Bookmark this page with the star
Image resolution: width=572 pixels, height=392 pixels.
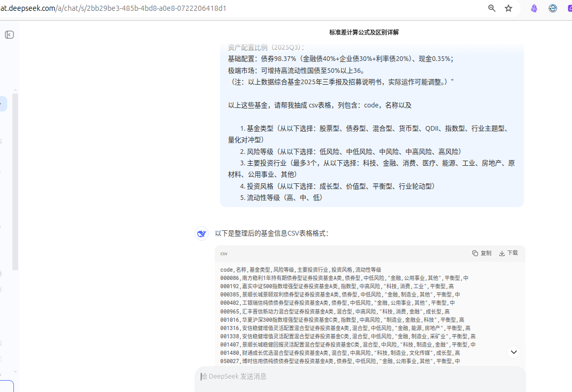coord(509,8)
